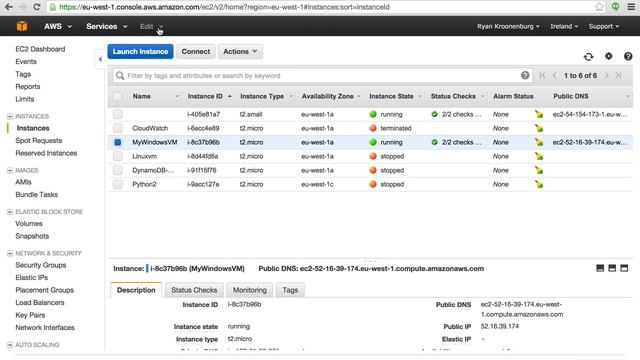Open the browser hamburger menu
Screen dimensions: 640x360
pyautogui.click(x=631, y=7)
